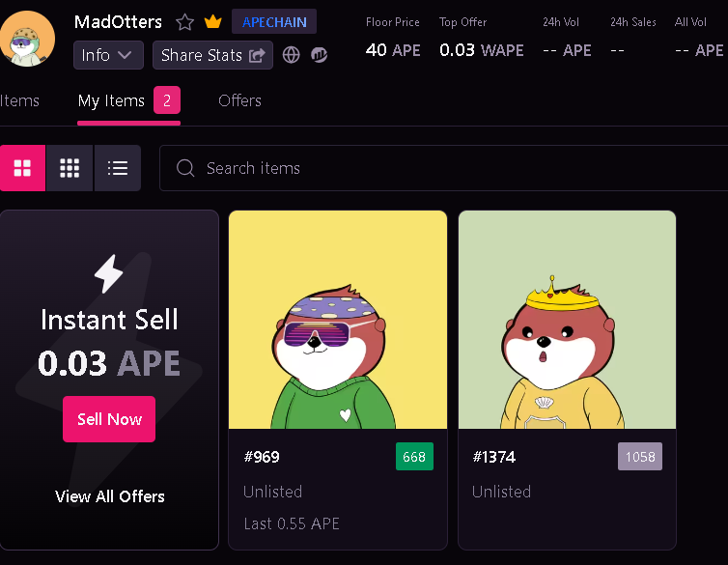Open the Offers tab
Screen dimensions: 728x565
pos(239,100)
